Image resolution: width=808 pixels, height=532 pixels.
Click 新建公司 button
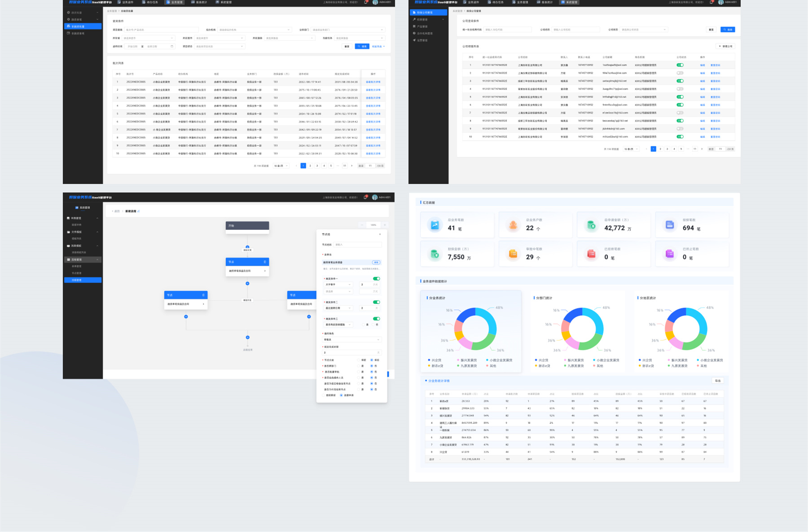(x=725, y=46)
